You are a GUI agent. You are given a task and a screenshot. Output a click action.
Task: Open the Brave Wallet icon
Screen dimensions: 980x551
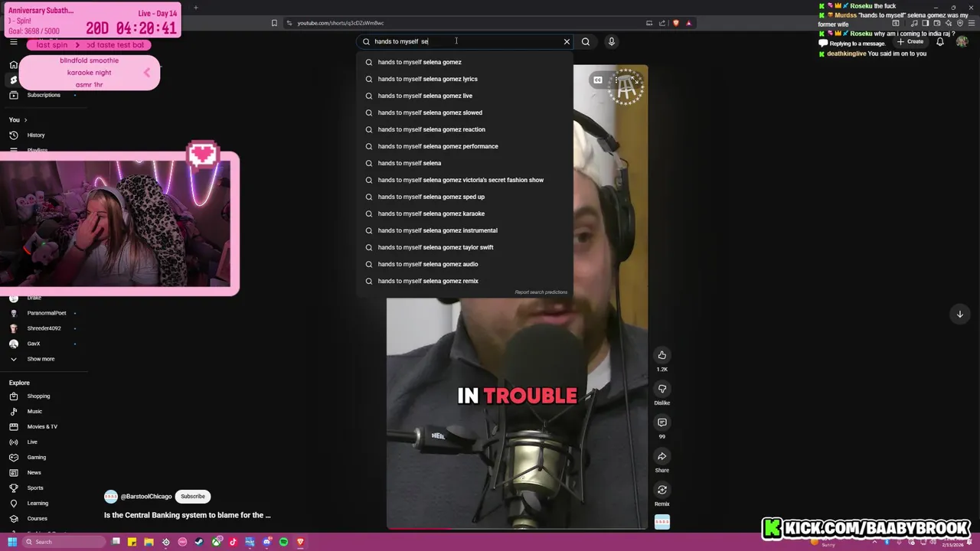coord(937,23)
